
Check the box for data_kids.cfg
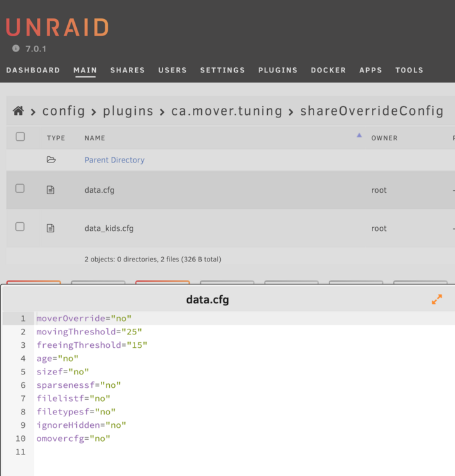click(20, 227)
